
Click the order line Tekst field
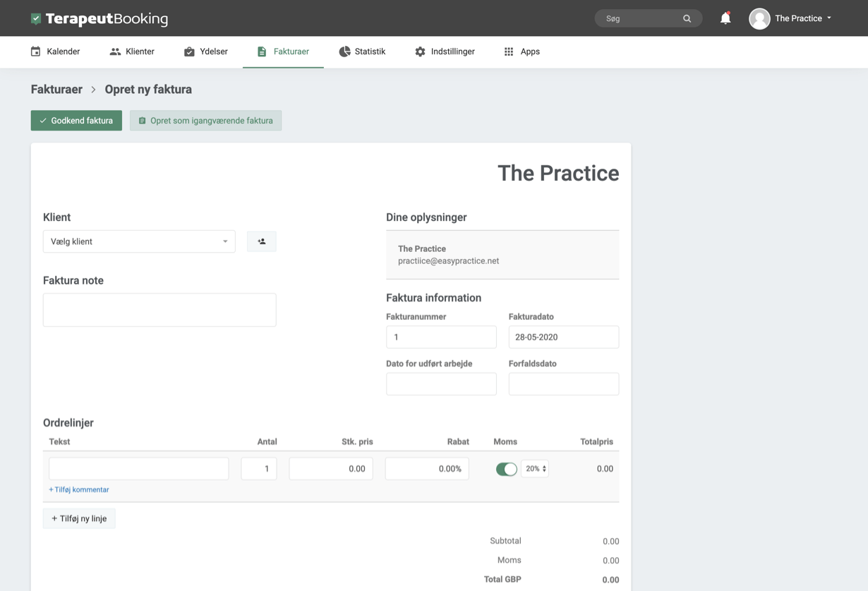point(139,469)
